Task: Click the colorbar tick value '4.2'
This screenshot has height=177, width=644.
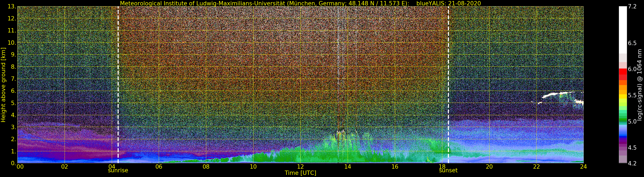Action: pyautogui.click(x=632, y=163)
